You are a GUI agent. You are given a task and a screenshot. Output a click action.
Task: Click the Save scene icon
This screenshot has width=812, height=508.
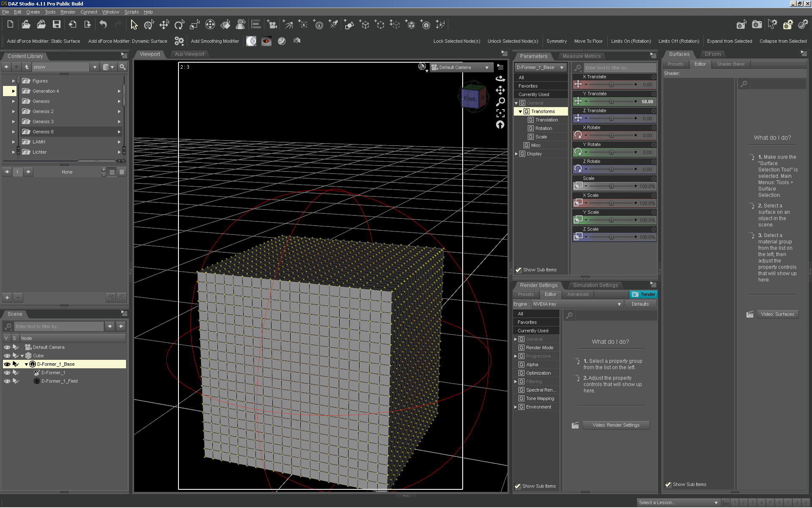click(56, 25)
